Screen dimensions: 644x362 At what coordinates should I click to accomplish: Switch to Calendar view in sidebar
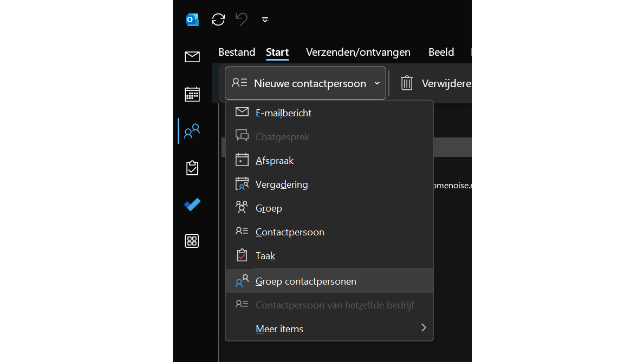[192, 94]
